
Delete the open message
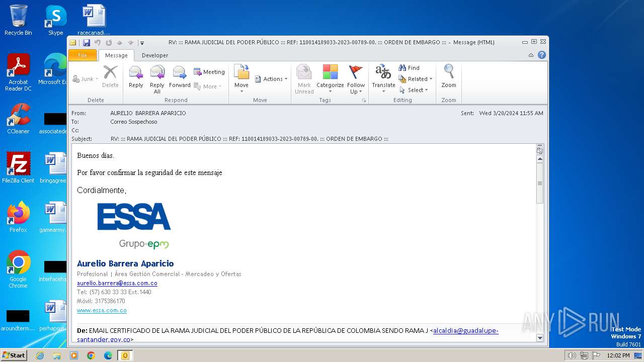pyautogui.click(x=110, y=77)
